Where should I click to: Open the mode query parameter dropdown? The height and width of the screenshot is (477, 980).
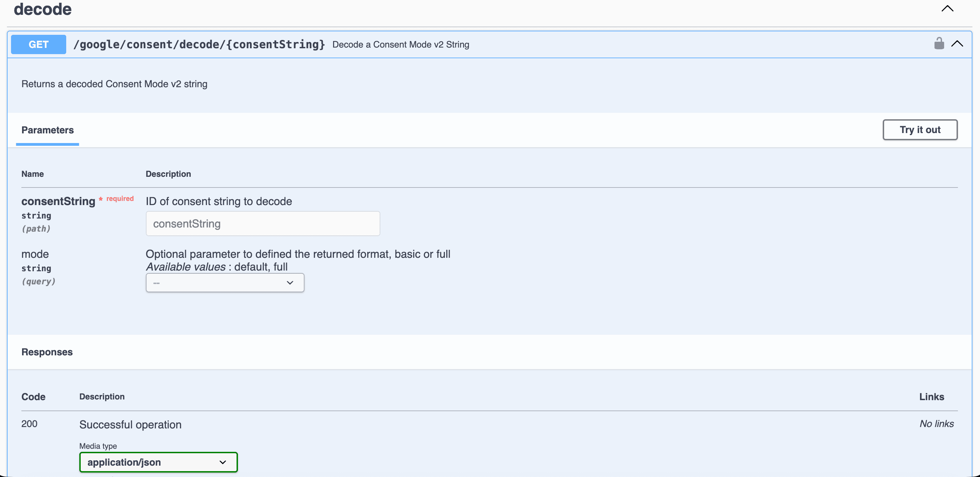225,283
